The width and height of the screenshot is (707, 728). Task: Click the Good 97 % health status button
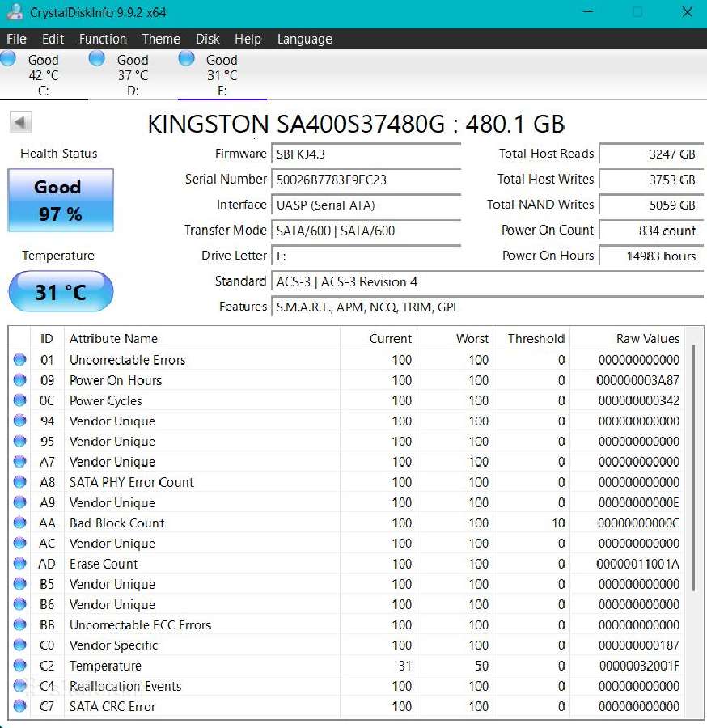61,200
